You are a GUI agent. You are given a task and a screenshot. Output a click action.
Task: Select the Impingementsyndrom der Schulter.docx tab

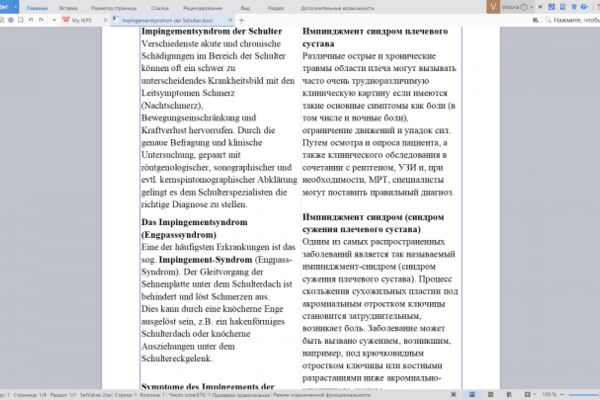(168, 20)
